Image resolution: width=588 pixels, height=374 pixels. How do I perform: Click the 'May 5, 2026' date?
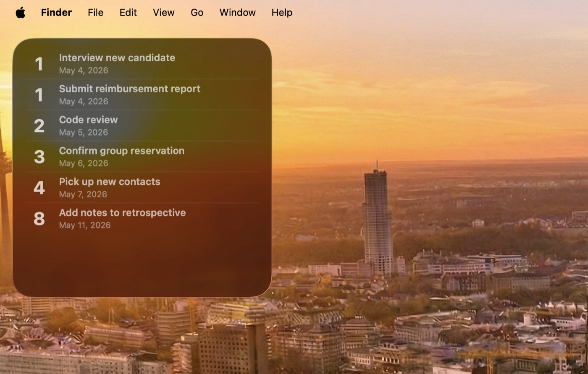[84, 133]
